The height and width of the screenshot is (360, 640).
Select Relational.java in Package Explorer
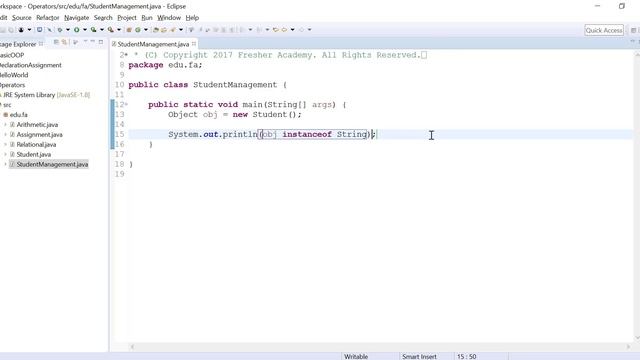click(x=36, y=144)
